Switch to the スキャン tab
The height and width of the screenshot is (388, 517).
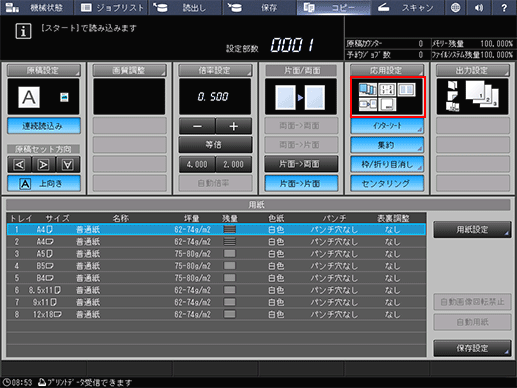coord(407,8)
